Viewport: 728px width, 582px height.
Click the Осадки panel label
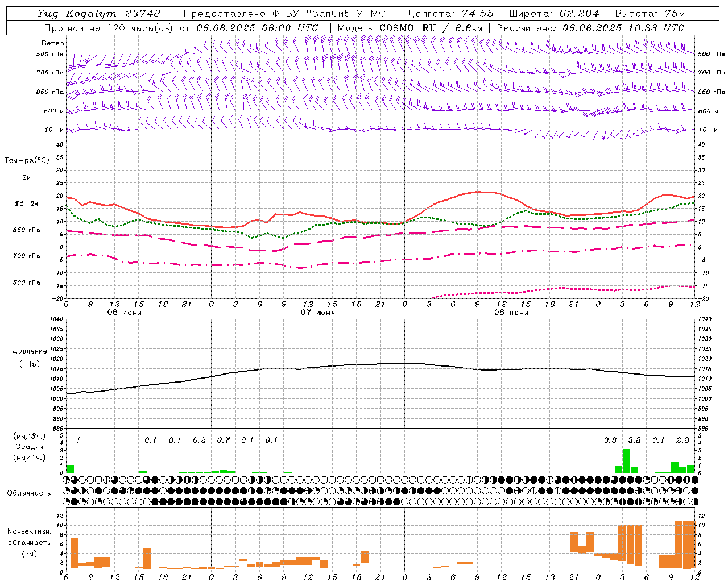(28, 447)
